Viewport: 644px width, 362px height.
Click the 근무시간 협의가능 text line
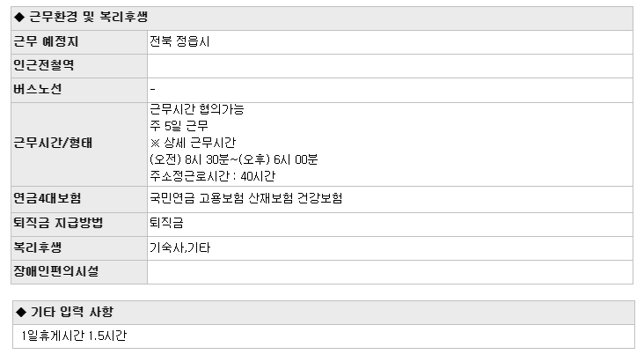click(x=197, y=109)
